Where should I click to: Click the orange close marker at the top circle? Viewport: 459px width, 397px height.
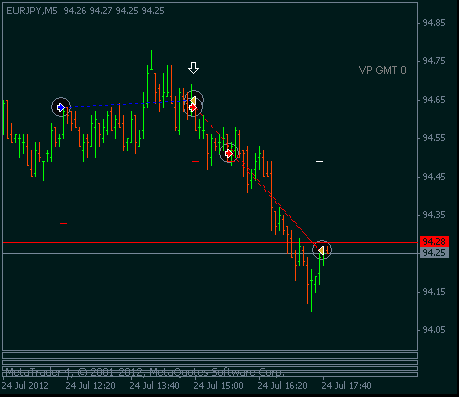pos(193,100)
